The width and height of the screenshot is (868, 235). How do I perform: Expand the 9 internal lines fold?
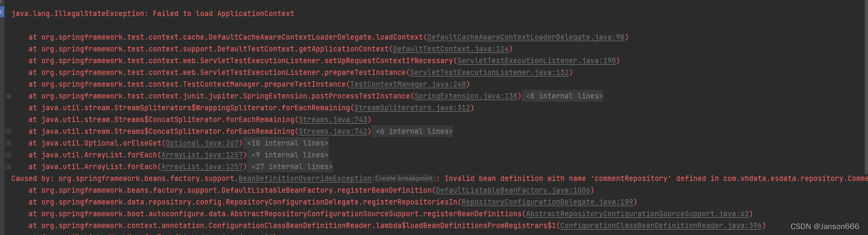click(x=290, y=155)
